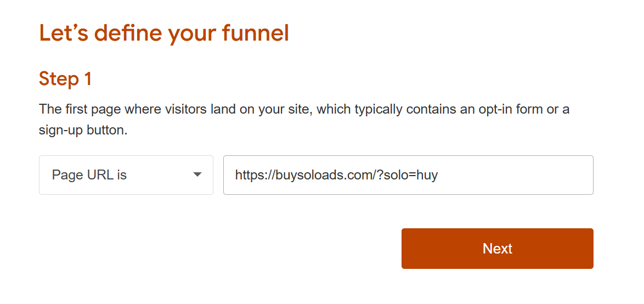Click inside the buysoloads.com URL text box
The width and height of the screenshot is (644, 304).
(x=408, y=175)
